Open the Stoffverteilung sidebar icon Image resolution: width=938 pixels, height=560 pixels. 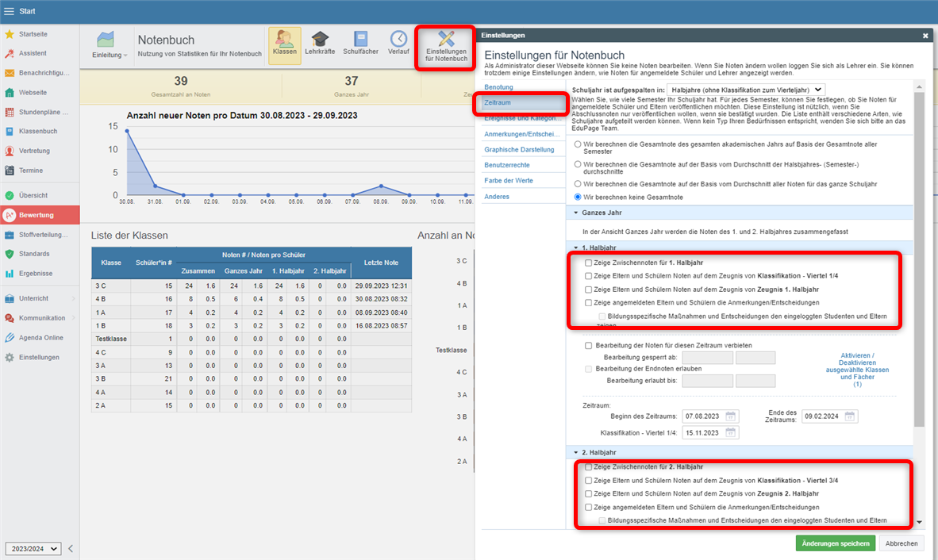pos(10,235)
